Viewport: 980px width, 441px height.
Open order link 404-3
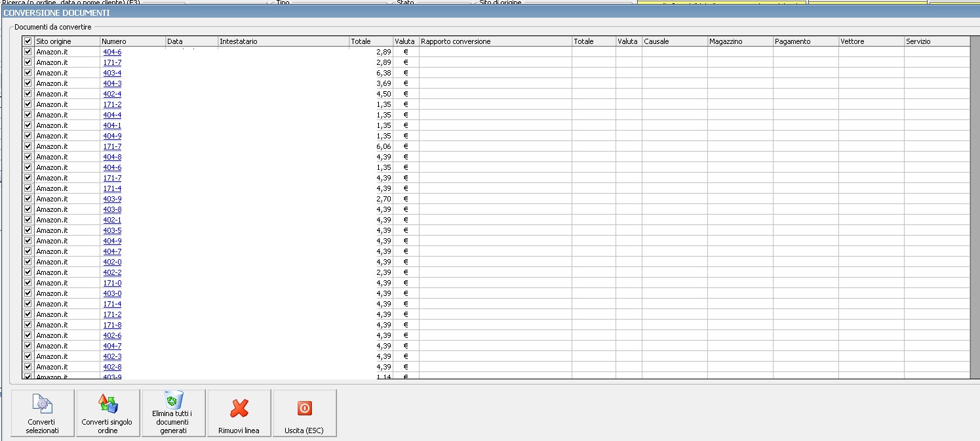[112, 83]
